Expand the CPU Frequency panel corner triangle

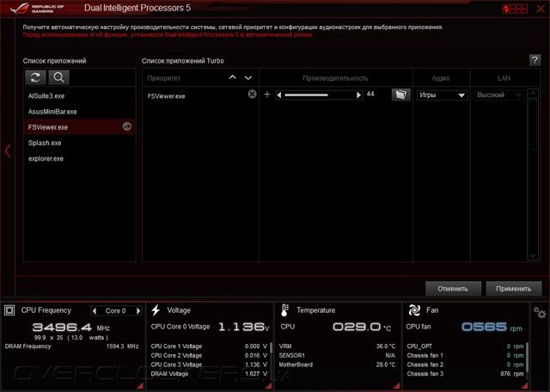(140, 386)
